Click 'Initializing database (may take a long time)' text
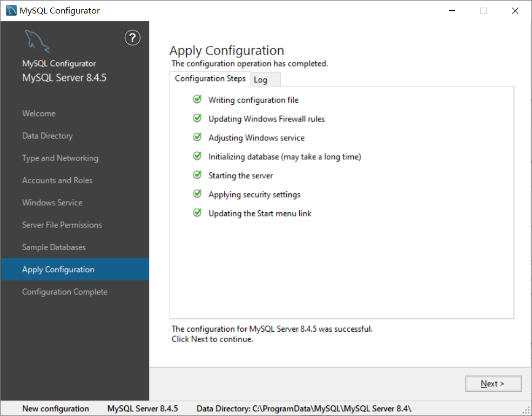The image size is (532, 416). click(285, 157)
